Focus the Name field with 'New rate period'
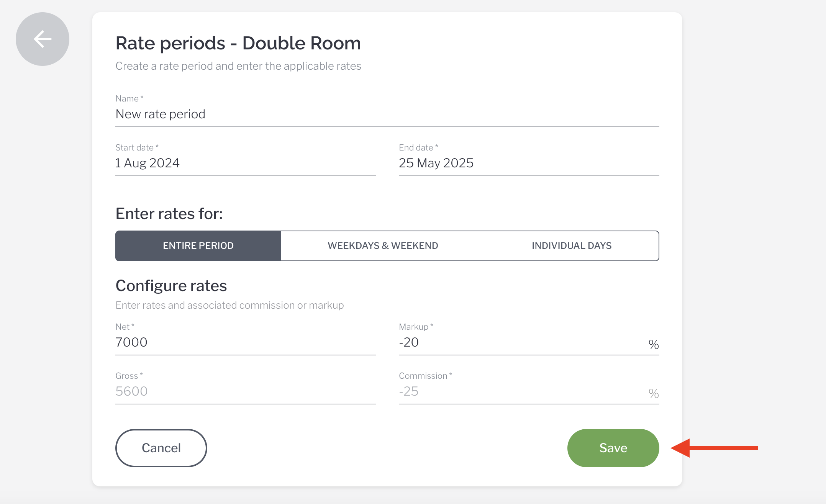Screen dimensions: 826x504 tap(387, 114)
